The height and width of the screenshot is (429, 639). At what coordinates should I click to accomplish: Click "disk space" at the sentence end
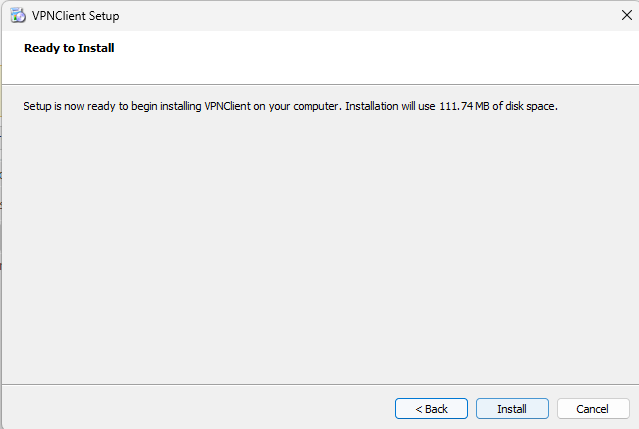click(531, 105)
